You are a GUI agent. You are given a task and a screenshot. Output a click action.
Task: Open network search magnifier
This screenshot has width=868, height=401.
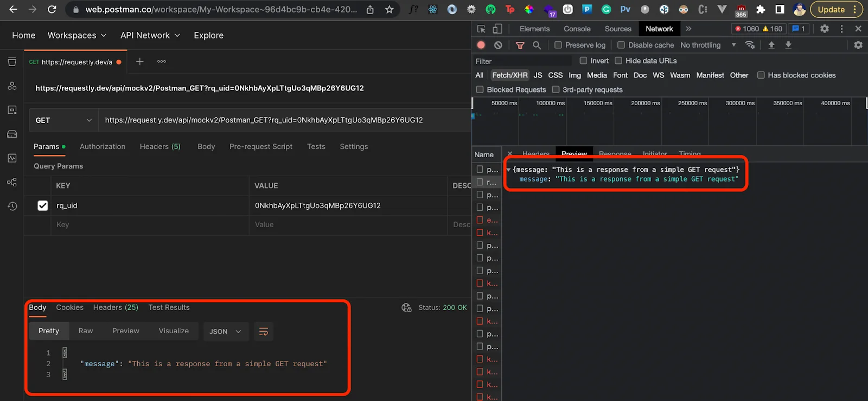pos(537,45)
